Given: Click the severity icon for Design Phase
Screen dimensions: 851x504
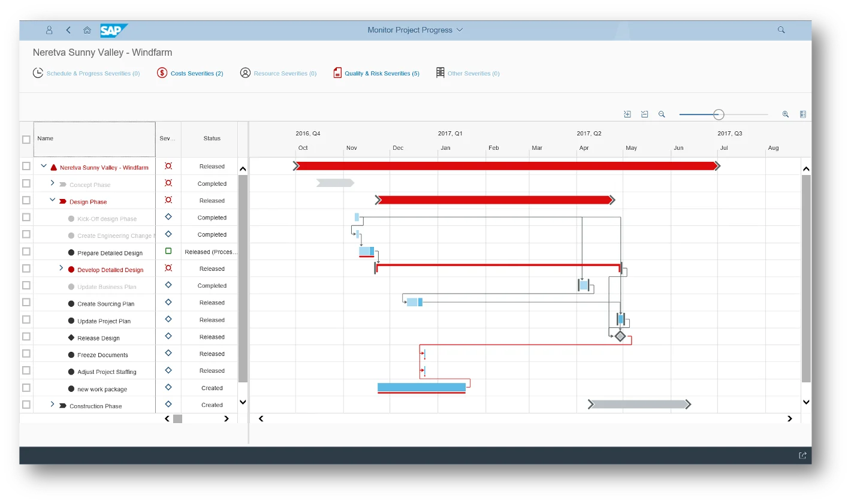Looking at the screenshot, I should coord(168,200).
